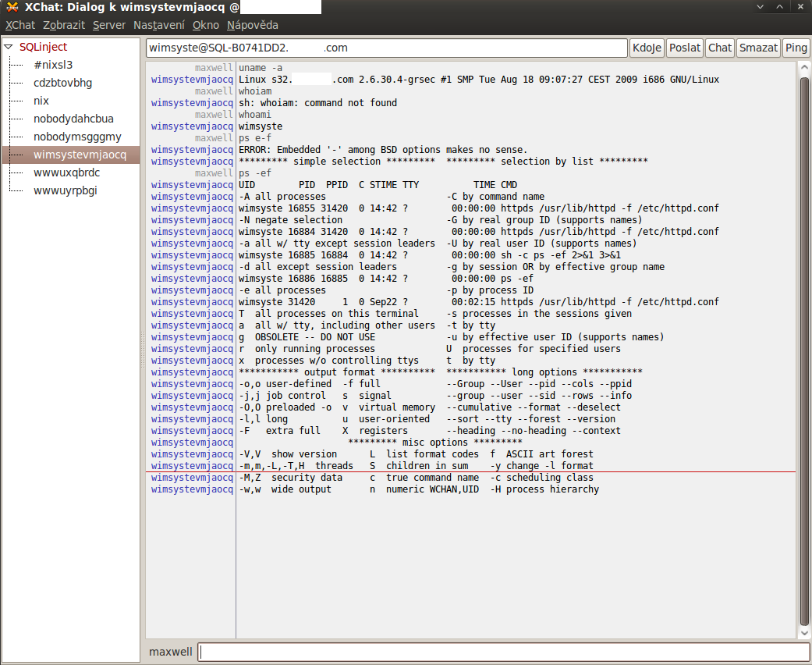
Task: Open dialog with nobodymsgggmy
Action: pos(78,137)
